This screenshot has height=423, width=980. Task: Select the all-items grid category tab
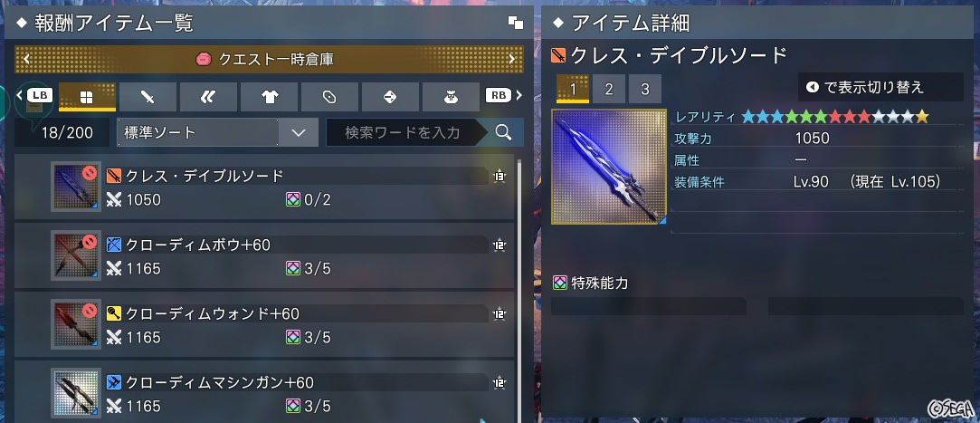pos(87,97)
